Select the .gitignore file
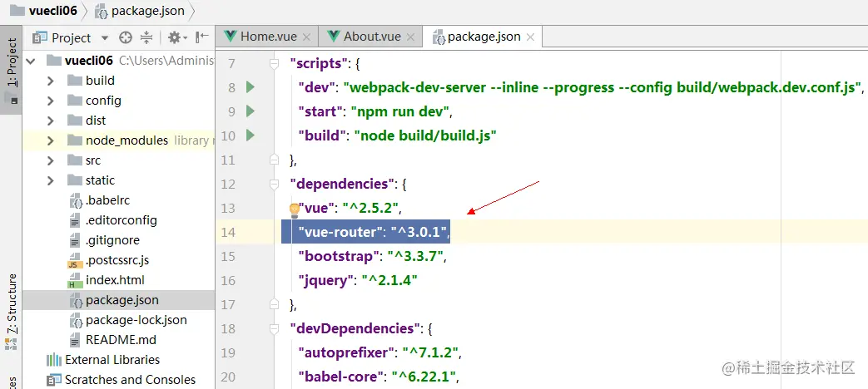The height and width of the screenshot is (389, 868). 112,240
